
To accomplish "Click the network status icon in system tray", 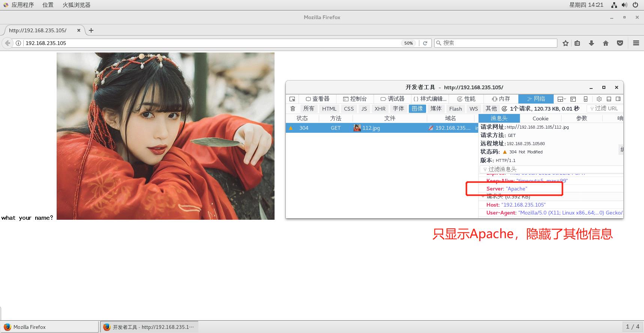I will (x=614, y=5).
